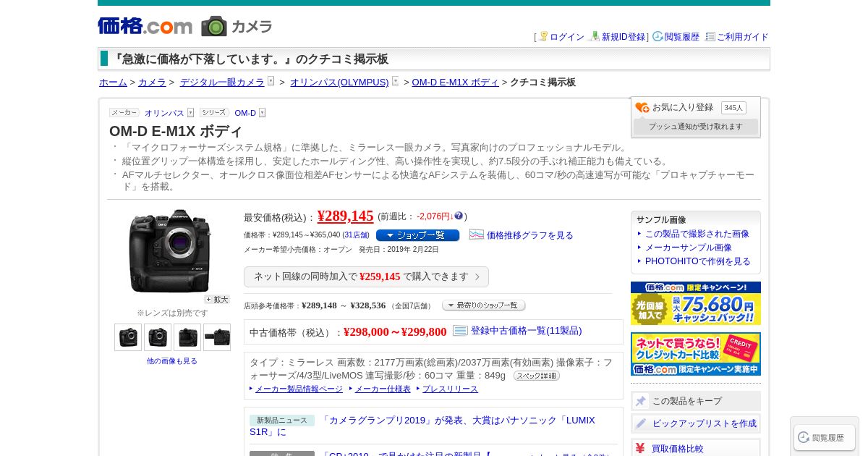This screenshot has width=868, height=456.
Task: Click the OM-D series link
Action: 245,113
